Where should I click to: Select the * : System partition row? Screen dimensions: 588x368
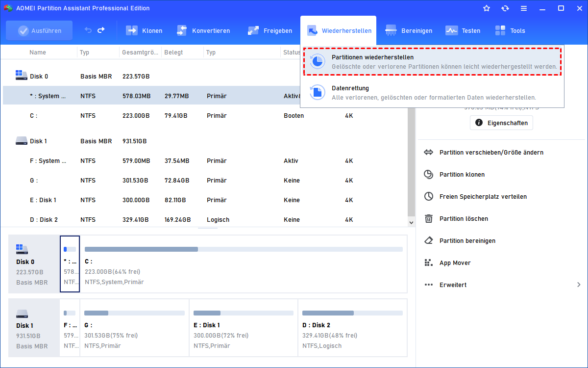205,96
